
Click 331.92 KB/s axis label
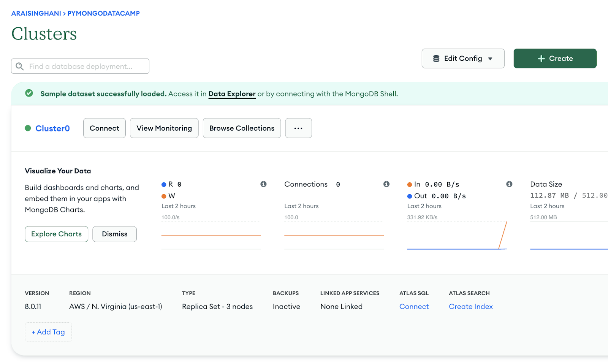[422, 217]
